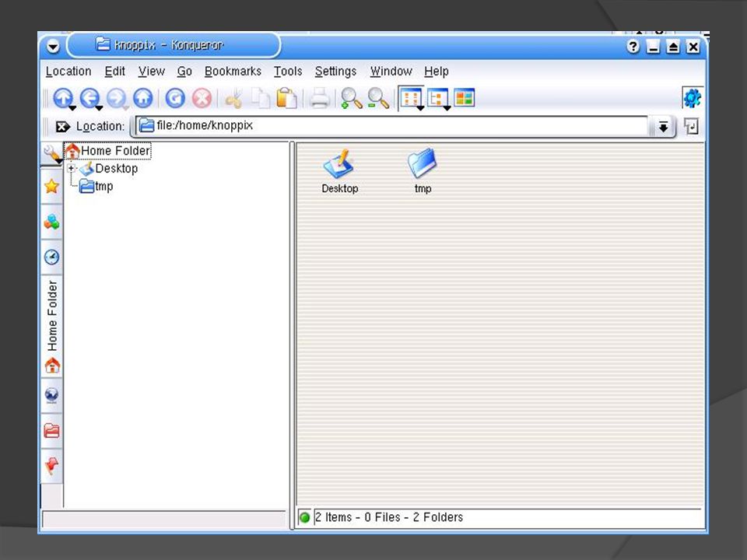Clear the location bar with the X icon
This screenshot has width=747, height=560.
click(x=62, y=127)
